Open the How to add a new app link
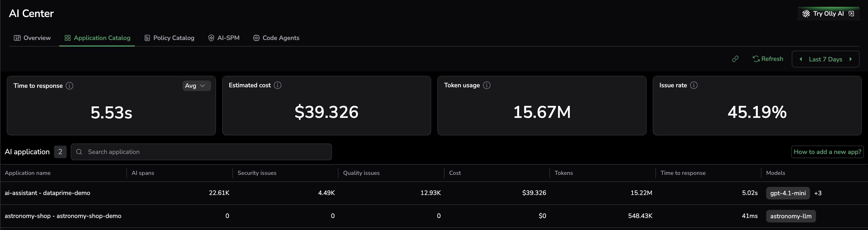This screenshot has width=868, height=230. 827,152
